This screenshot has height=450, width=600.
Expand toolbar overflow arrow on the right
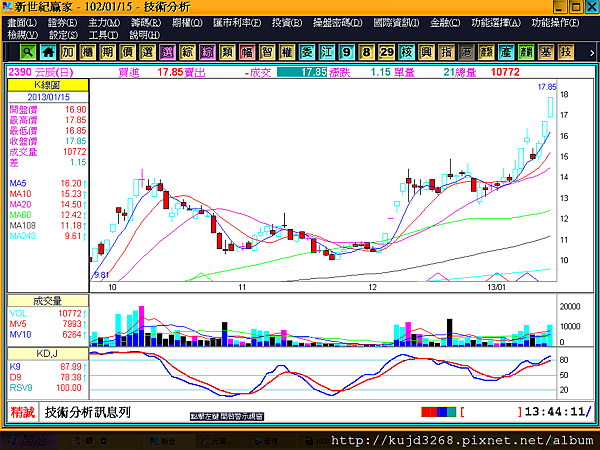tap(591, 53)
